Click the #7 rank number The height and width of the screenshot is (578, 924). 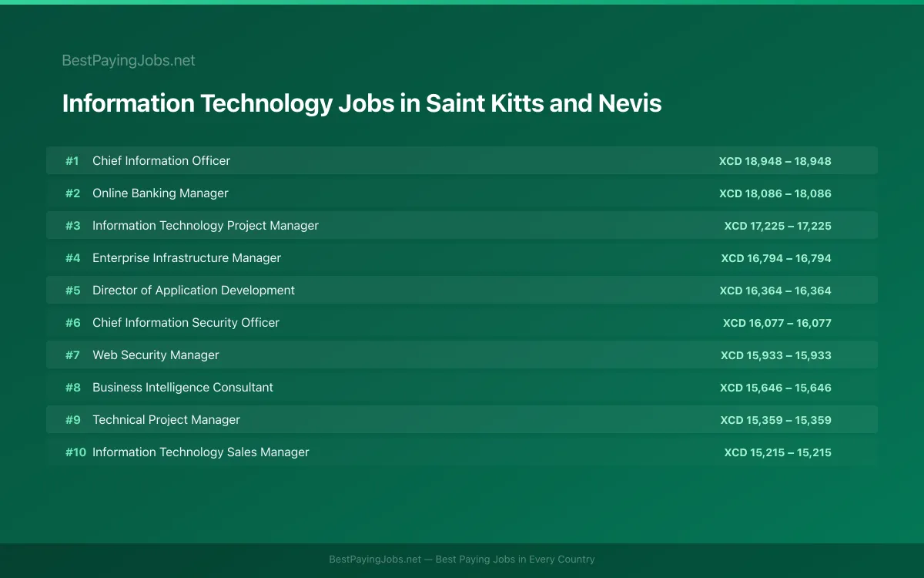(72, 355)
